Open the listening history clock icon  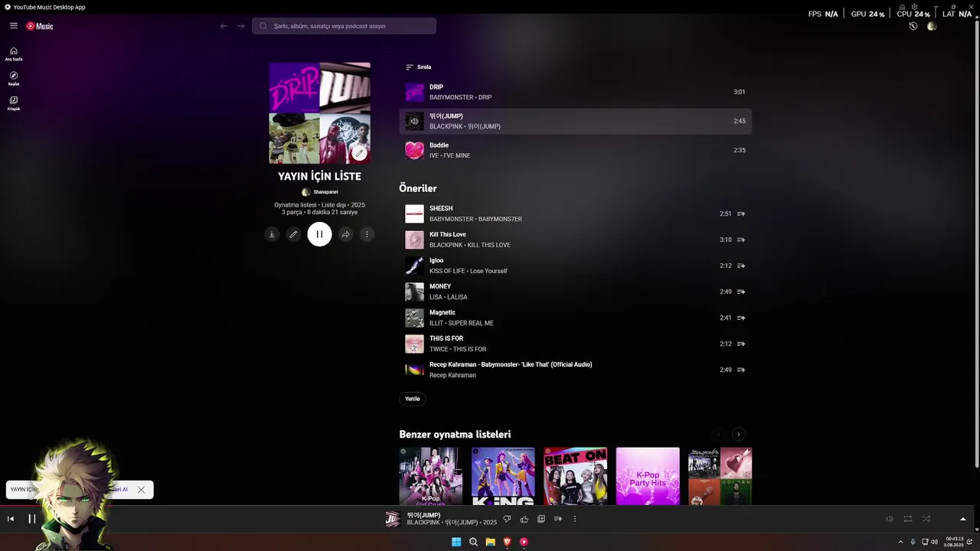pyautogui.click(x=913, y=26)
